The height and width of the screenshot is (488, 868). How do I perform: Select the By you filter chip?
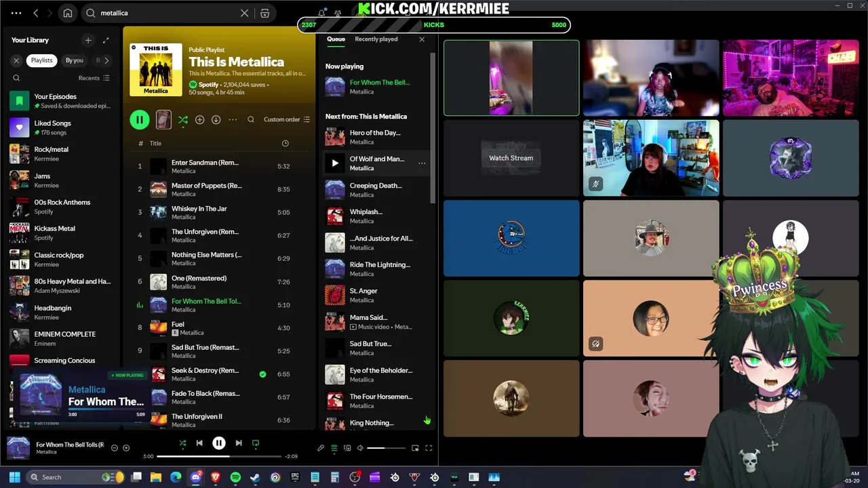tap(75, 60)
